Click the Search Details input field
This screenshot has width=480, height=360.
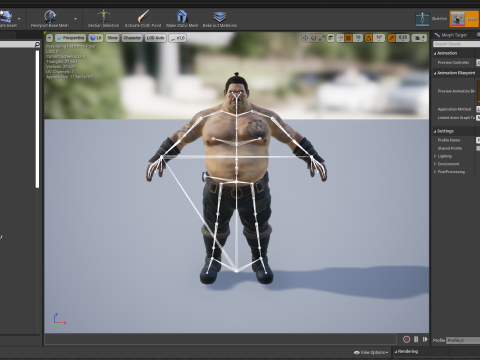pyautogui.click(x=456, y=44)
